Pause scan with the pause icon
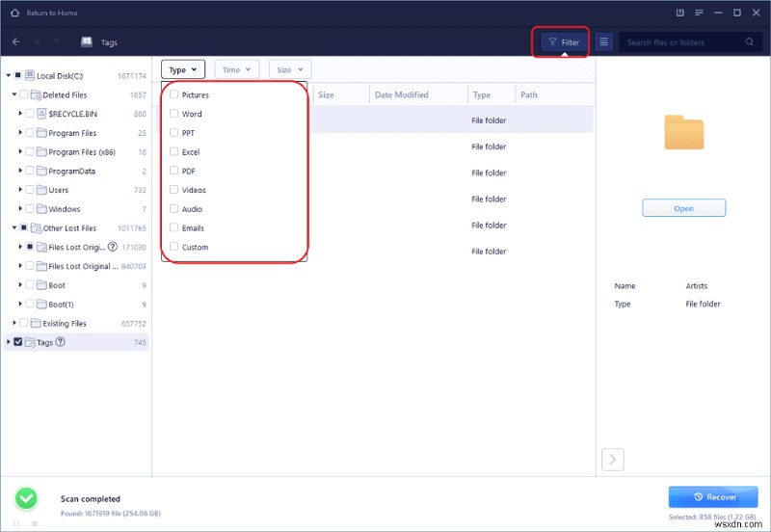Viewport: 771px width, 532px height. (x=16, y=523)
